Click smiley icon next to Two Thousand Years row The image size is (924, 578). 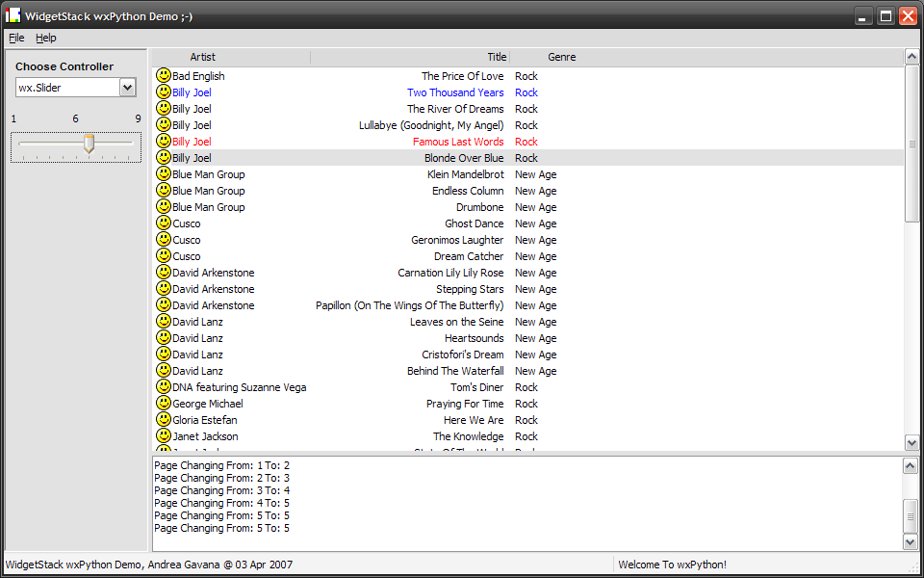pyautogui.click(x=164, y=92)
